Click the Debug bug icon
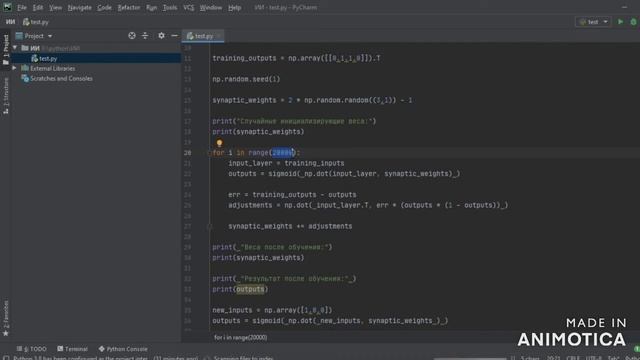Screen dimensions: 640x360 click(633, 22)
